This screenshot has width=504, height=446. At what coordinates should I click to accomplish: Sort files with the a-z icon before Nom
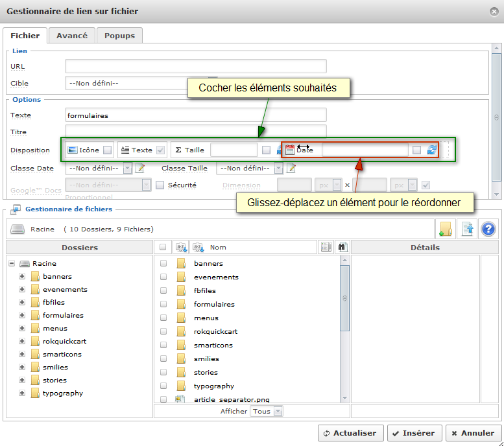(x=198, y=247)
